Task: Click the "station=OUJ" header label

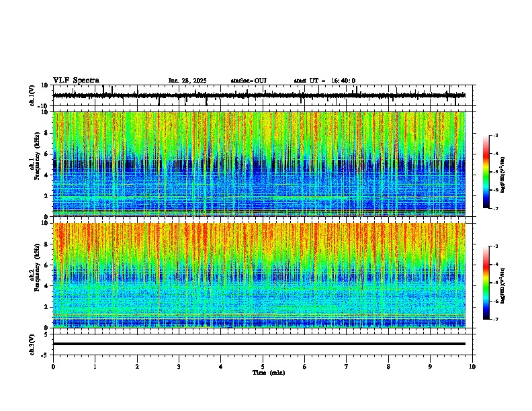Action: (249, 81)
